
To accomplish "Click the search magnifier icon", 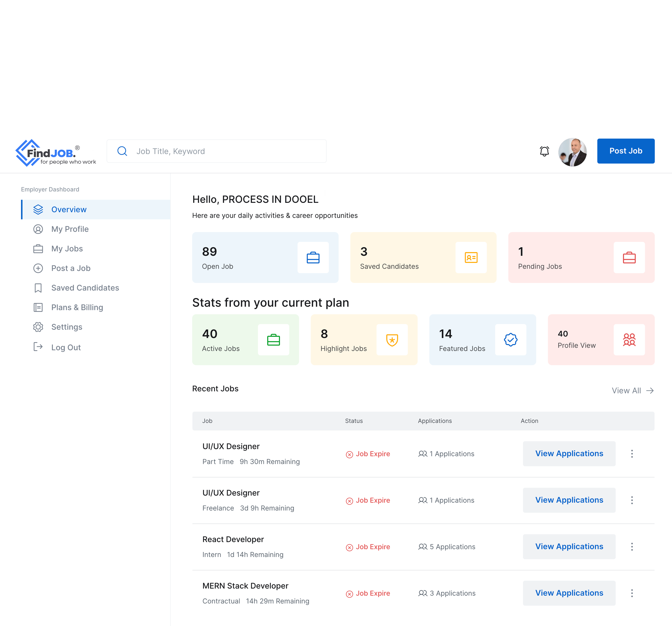I will point(122,151).
